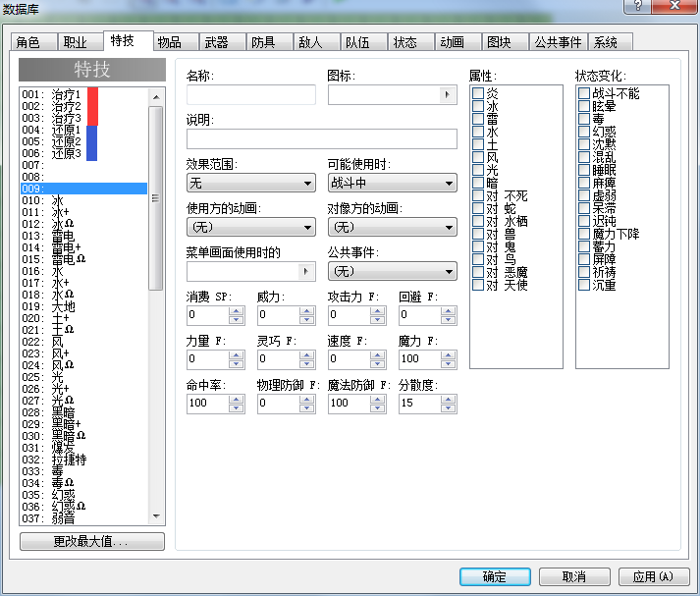
Task: Click the 分散度 value field showing 15
Action: click(x=420, y=404)
